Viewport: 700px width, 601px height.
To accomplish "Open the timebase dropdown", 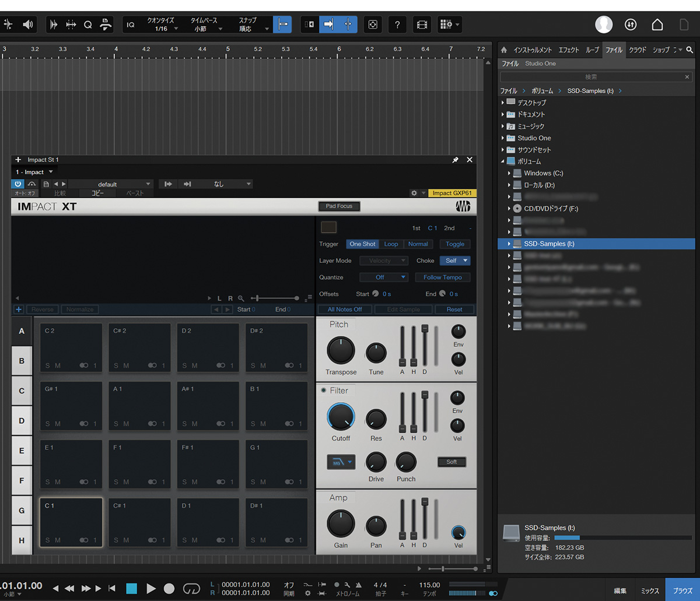I will (204, 24).
